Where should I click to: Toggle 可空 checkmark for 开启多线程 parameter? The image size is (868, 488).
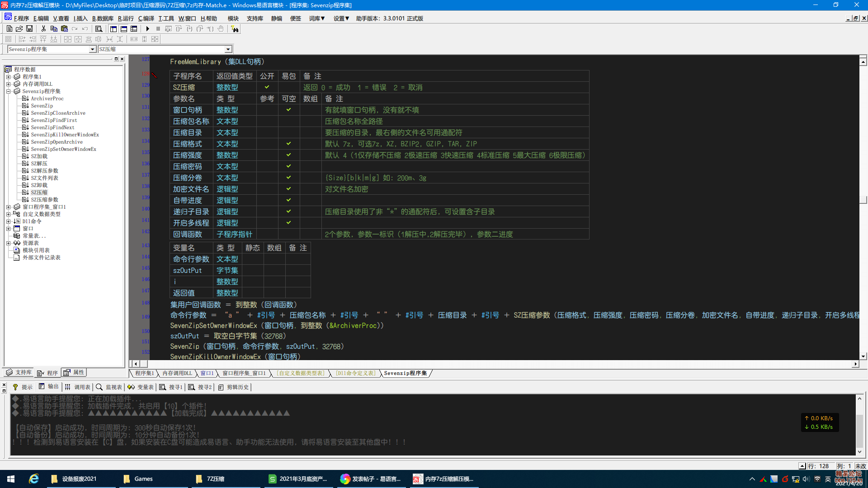pyautogui.click(x=288, y=223)
